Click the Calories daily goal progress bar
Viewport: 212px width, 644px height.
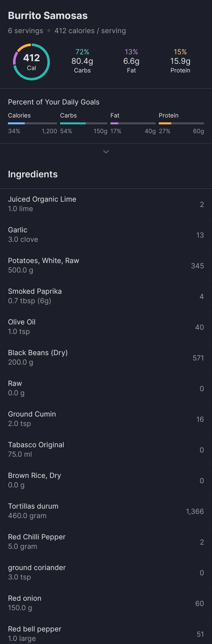click(32, 123)
